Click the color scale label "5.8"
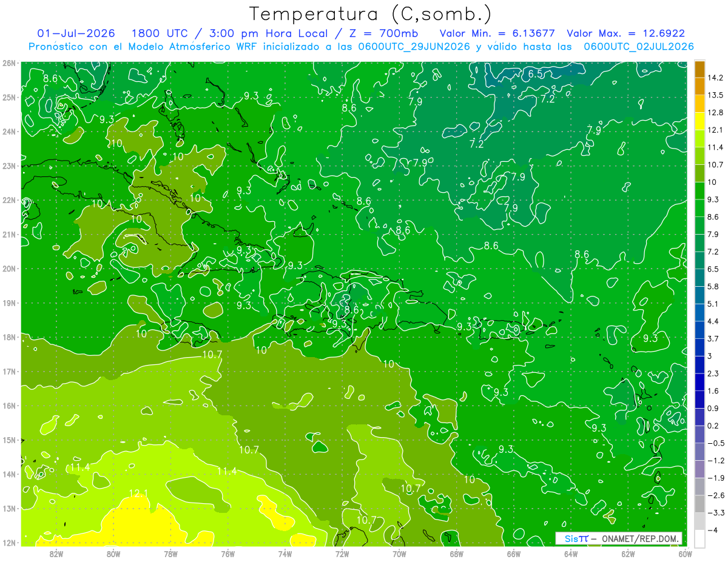This screenshot has width=728, height=562. coord(713,286)
